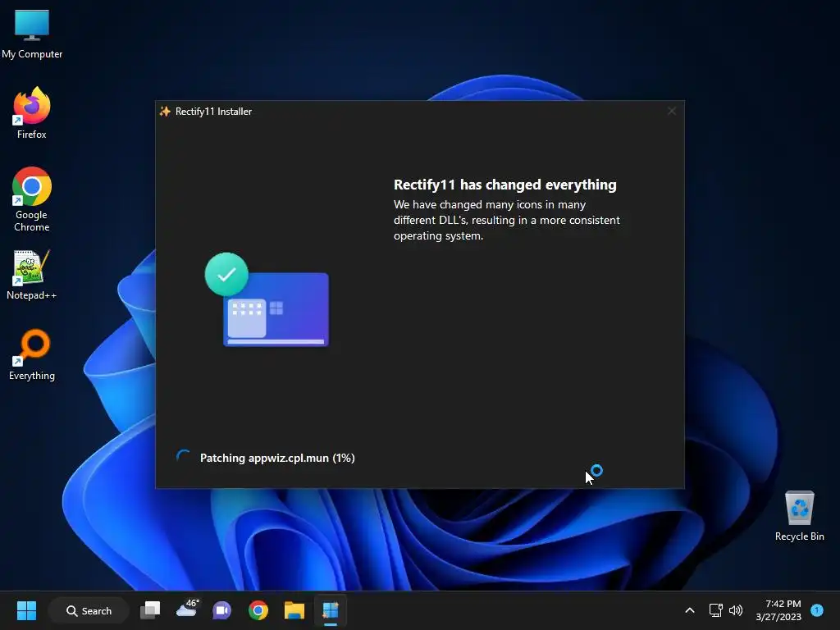The height and width of the screenshot is (630, 840).
Task: Click the green checkmark illustration
Action: [226, 274]
